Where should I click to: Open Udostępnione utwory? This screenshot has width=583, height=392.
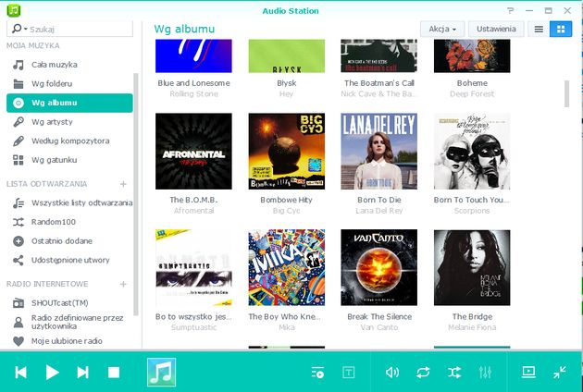[69, 260]
